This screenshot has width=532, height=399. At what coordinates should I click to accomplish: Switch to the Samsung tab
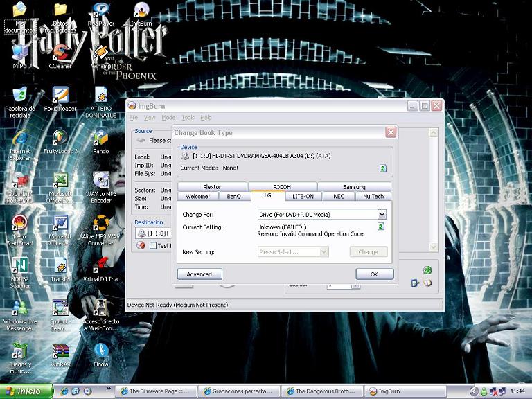354,187
